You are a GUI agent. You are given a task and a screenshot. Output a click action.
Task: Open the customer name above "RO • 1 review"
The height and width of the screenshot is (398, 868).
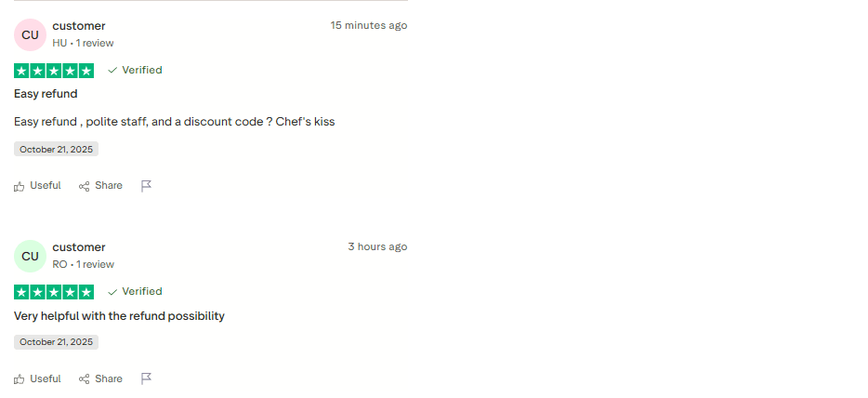click(79, 247)
